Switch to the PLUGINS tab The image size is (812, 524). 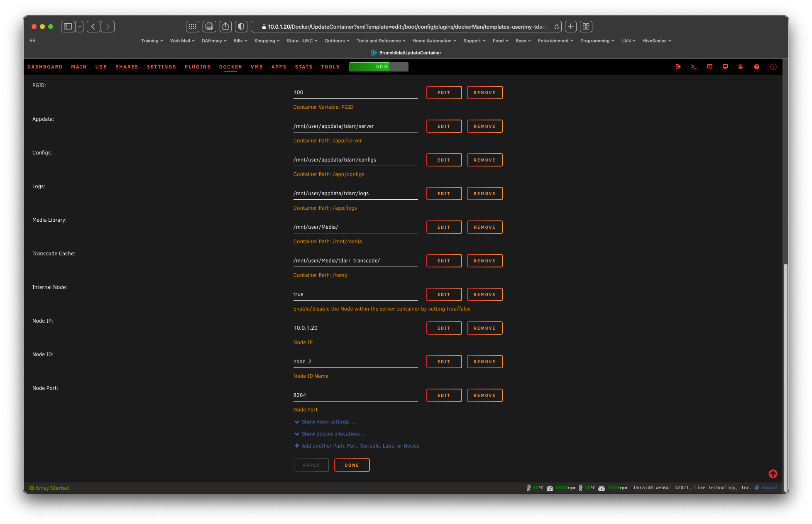point(197,67)
